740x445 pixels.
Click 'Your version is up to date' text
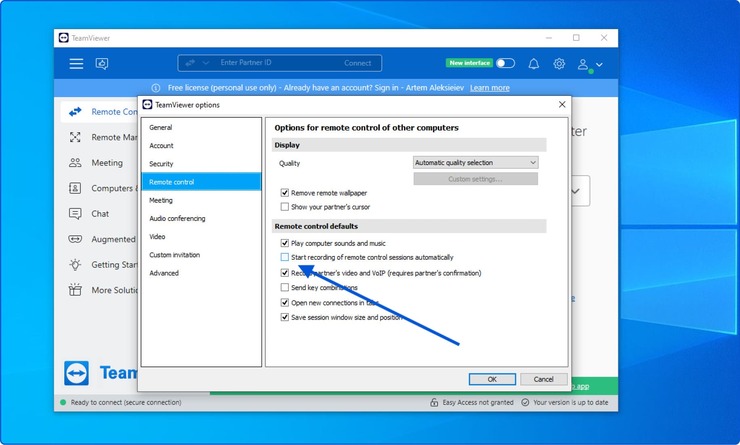571,403
